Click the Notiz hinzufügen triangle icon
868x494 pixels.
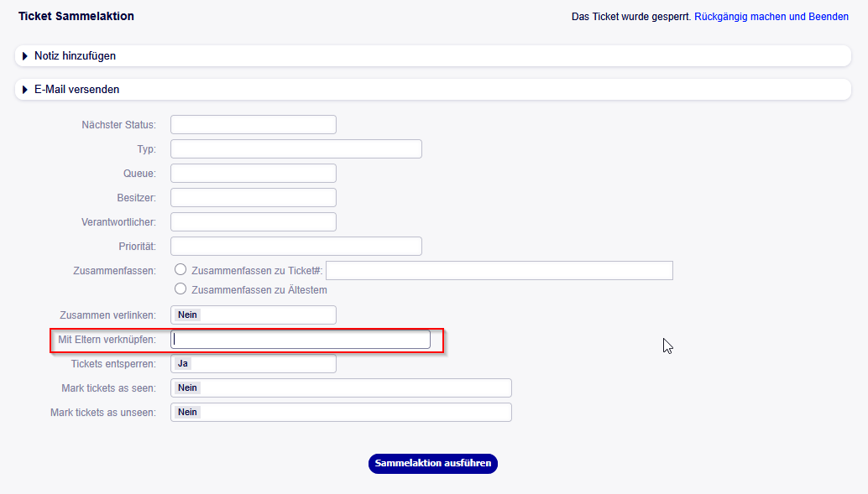click(x=25, y=56)
